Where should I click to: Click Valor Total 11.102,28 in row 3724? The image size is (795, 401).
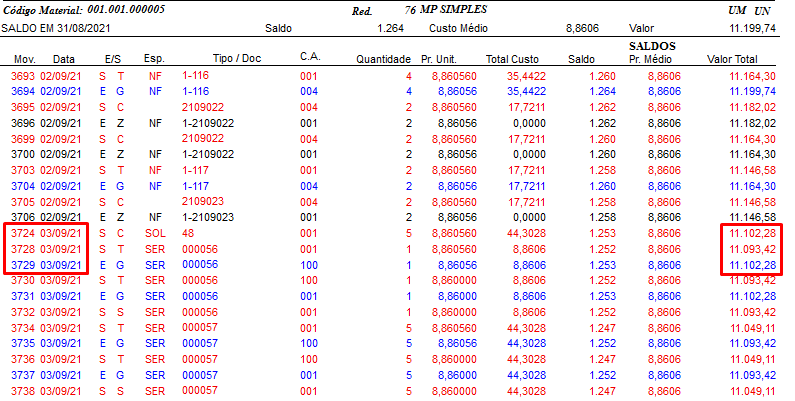tap(752, 233)
